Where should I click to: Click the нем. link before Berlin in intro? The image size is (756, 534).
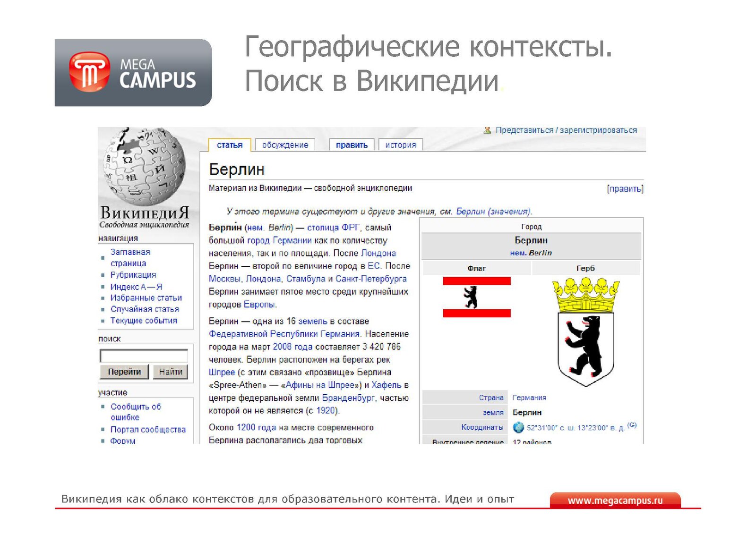(x=255, y=228)
